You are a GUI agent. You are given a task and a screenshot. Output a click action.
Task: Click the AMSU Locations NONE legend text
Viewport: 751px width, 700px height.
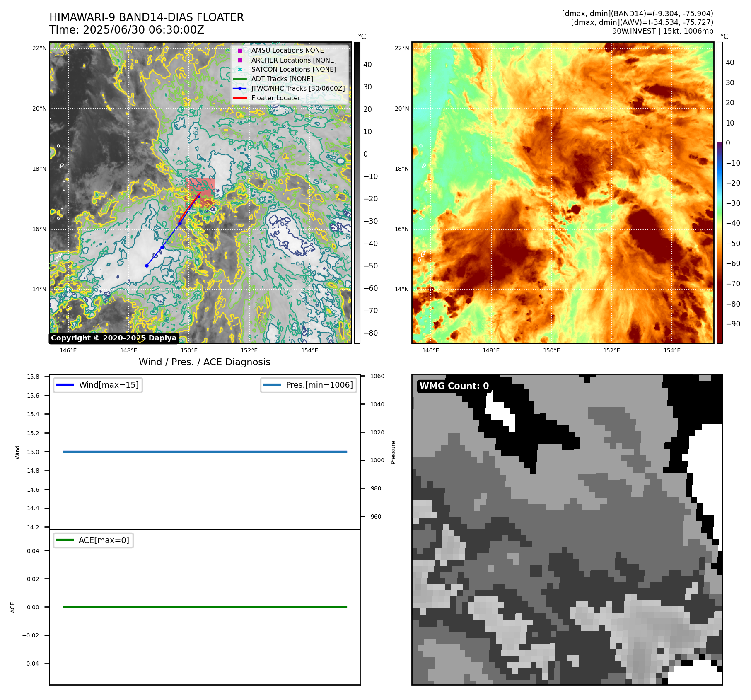pyautogui.click(x=287, y=51)
